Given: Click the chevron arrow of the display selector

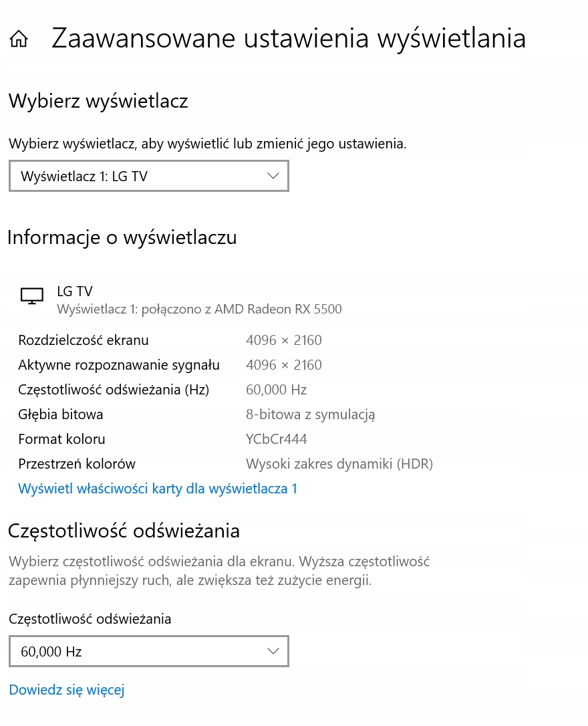Looking at the screenshot, I should point(273,176).
